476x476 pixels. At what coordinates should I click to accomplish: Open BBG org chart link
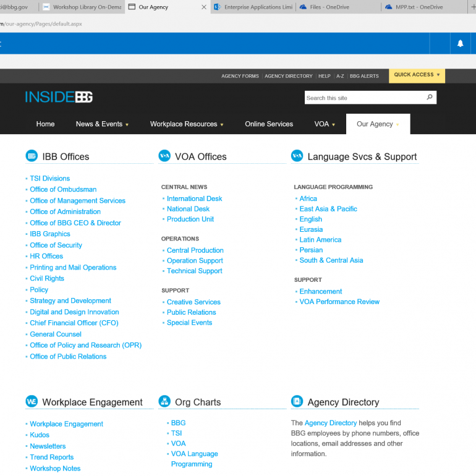[x=178, y=423]
